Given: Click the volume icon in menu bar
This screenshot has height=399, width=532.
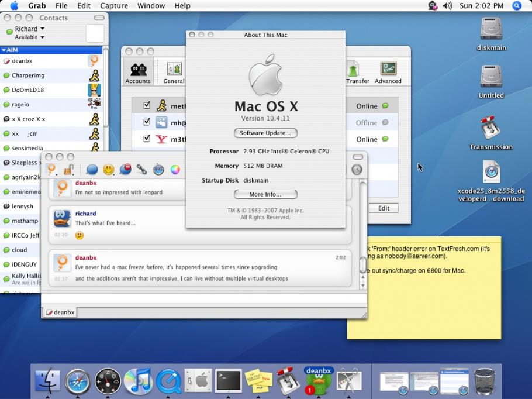Looking at the screenshot, I should (447, 6).
